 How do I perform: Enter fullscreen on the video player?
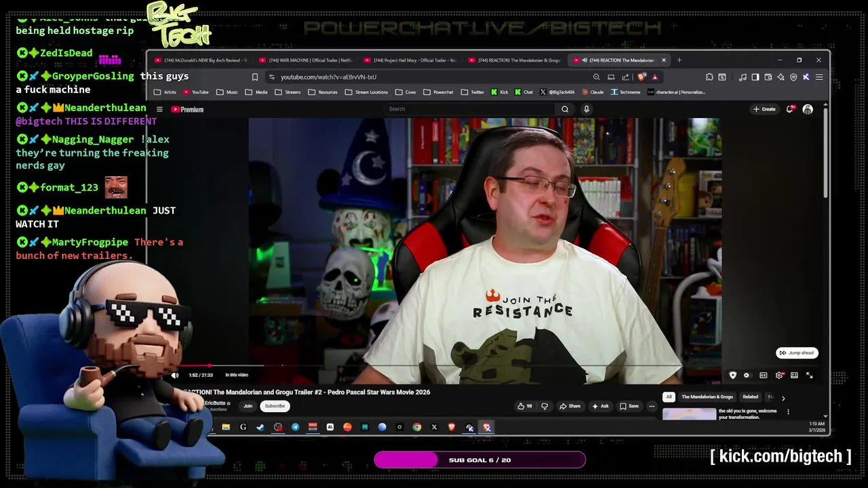[810, 375]
